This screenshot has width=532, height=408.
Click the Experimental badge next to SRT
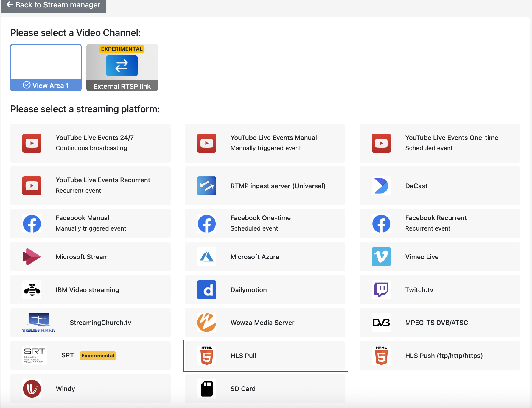tap(98, 356)
